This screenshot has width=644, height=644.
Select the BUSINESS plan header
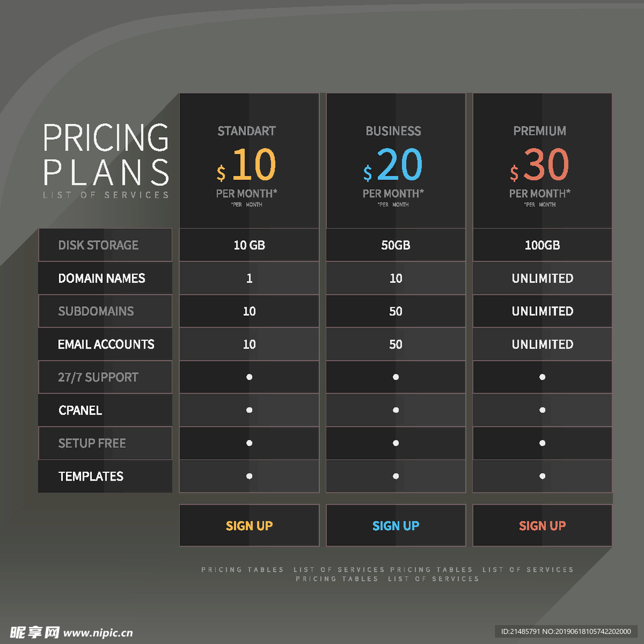[x=394, y=131]
